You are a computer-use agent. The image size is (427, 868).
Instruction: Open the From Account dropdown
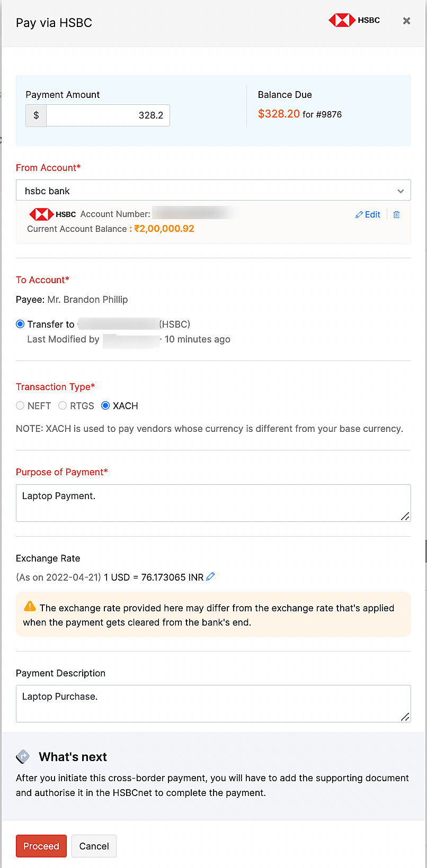tap(213, 191)
